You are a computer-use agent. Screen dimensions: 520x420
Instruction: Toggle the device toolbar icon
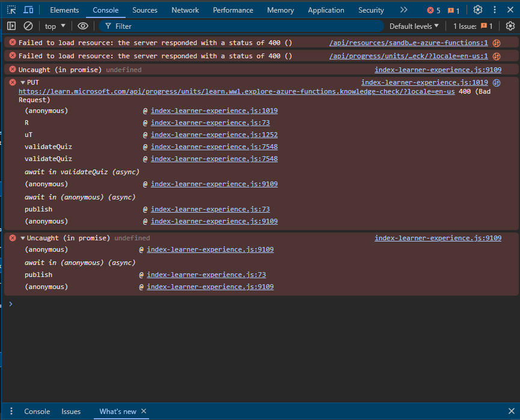click(x=28, y=10)
